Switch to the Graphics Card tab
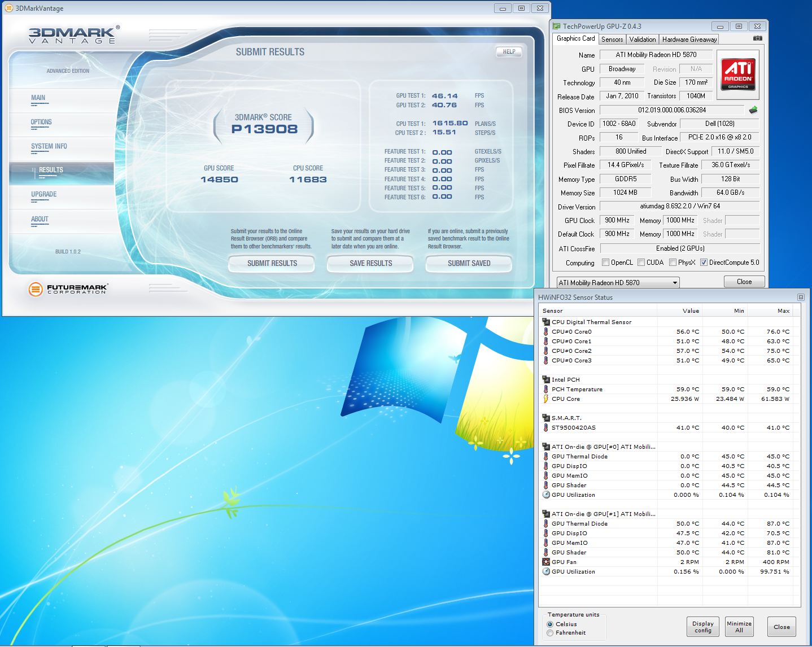The height and width of the screenshot is (647, 812). coord(575,38)
